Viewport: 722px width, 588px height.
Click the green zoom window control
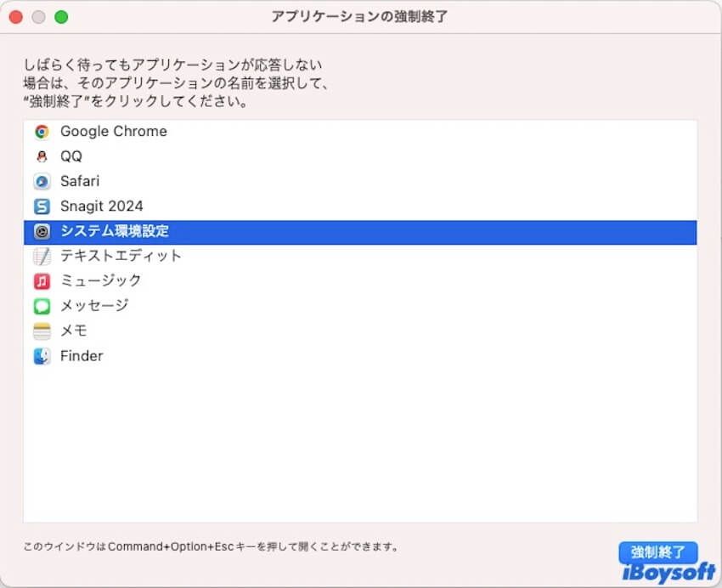click(x=59, y=16)
